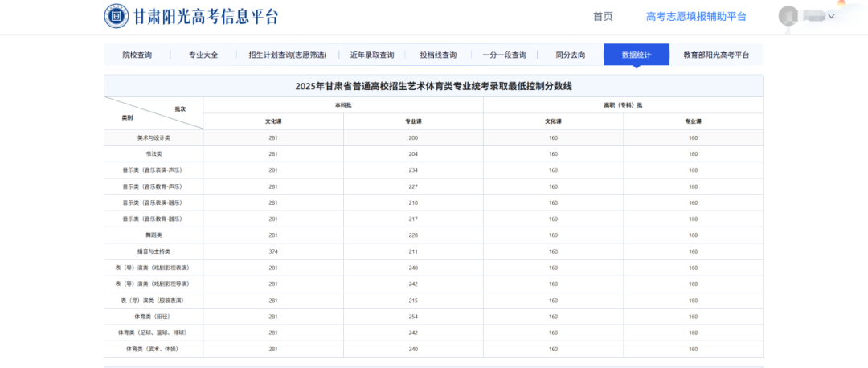
Task: Go to 首页 in top navigation
Action: click(x=603, y=17)
